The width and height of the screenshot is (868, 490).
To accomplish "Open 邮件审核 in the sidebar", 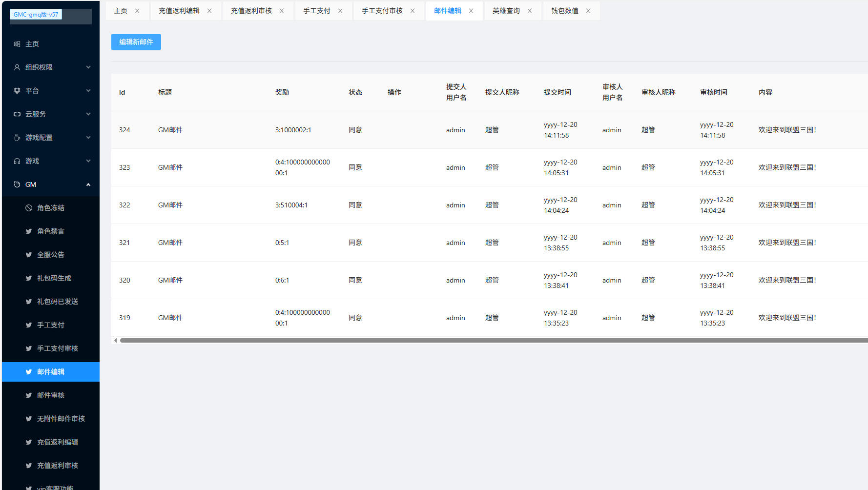I will coord(51,395).
